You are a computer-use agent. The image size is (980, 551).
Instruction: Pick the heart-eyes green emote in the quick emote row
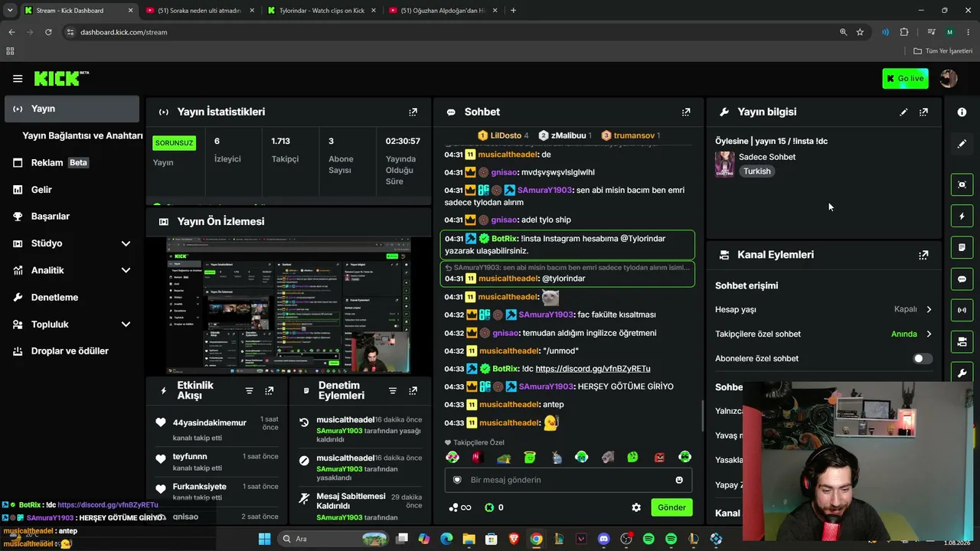point(452,458)
